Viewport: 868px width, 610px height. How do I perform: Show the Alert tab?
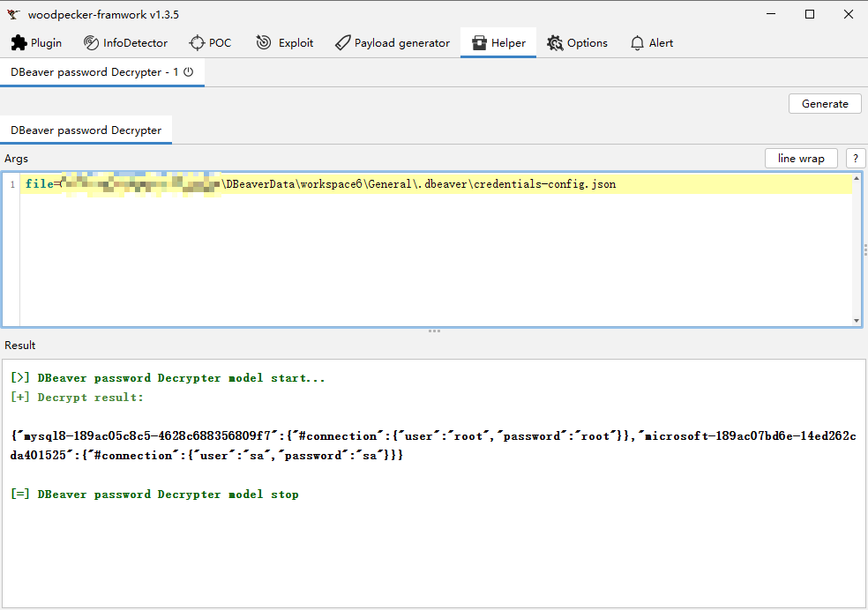click(x=652, y=42)
